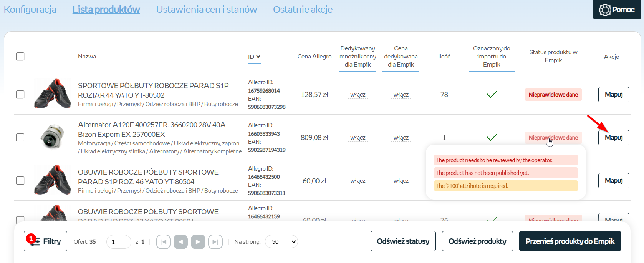Open Pomoc help button
Image resolution: width=644 pixels, height=263 pixels.
click(x=617, y=10)
